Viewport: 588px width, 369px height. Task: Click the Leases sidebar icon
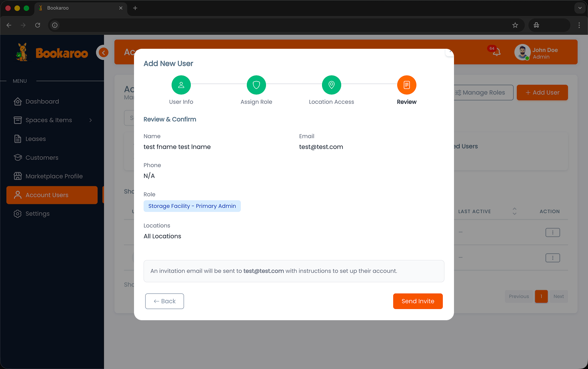[18, 139]
